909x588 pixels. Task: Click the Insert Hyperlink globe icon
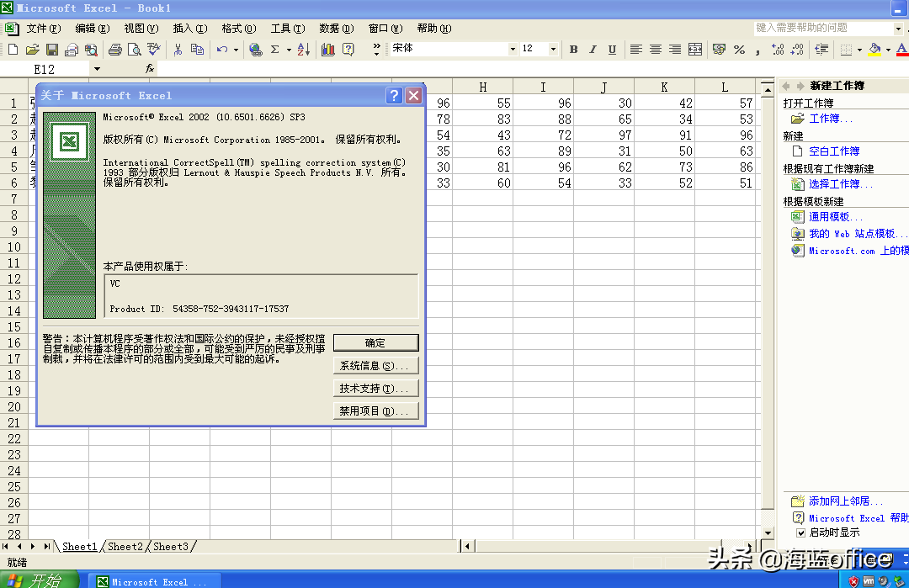coord(255,50)
